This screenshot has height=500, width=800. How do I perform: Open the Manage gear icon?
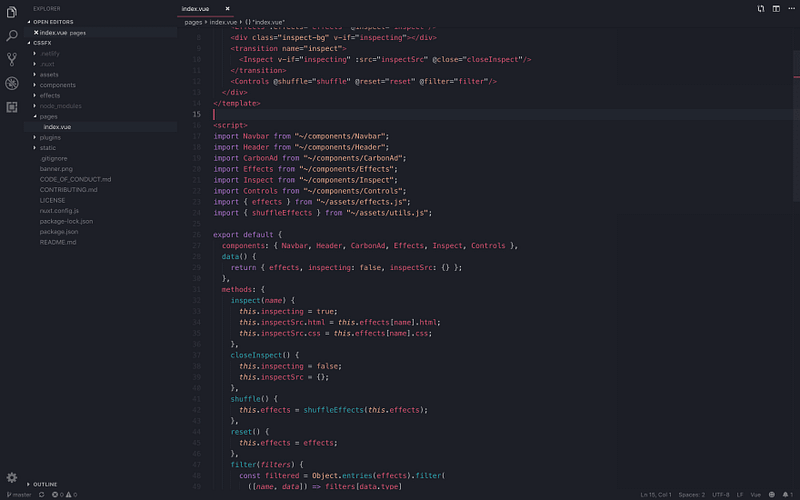click(12, 478)
